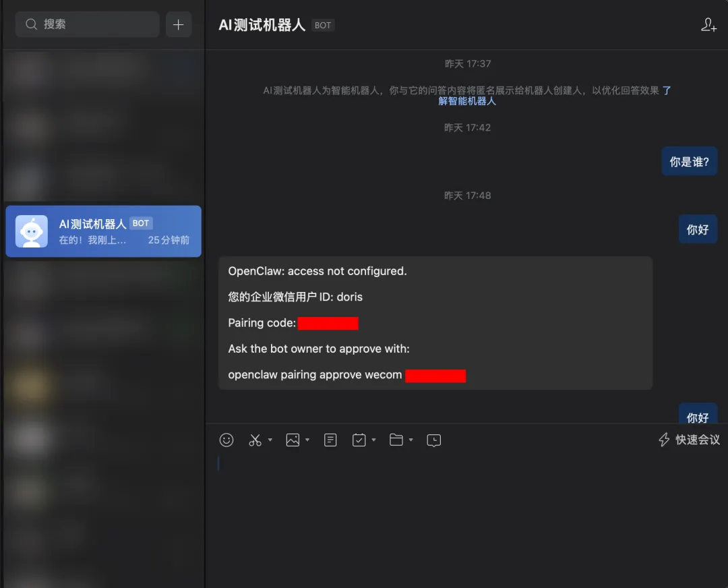The image size is (728, 588).
Task: Click the plus button beside search
Action: [178, 24]
